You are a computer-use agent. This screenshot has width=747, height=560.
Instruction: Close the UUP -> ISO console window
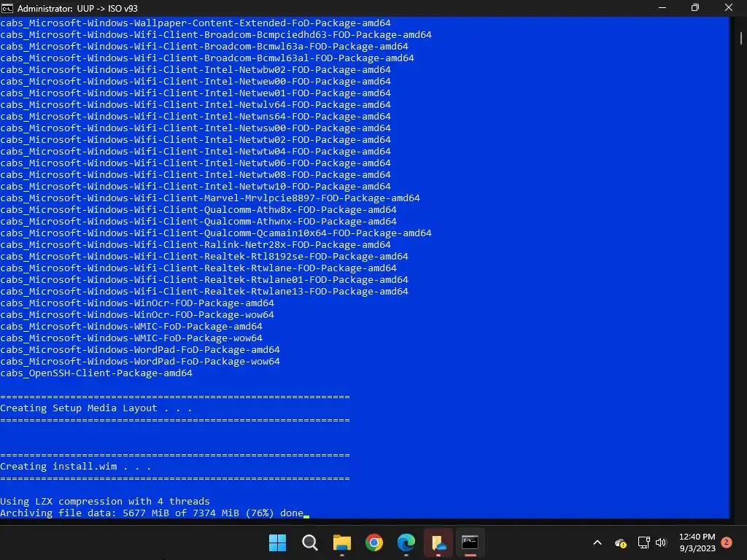[x=729, y=7]
